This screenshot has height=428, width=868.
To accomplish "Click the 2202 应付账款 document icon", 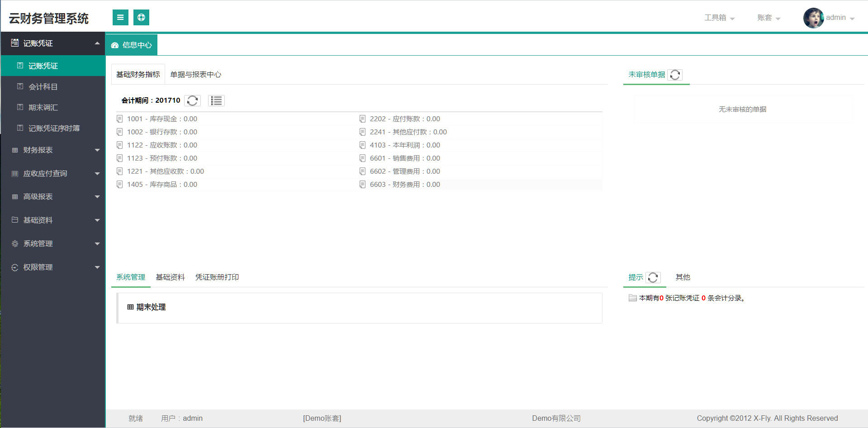I will click(363, 119).
